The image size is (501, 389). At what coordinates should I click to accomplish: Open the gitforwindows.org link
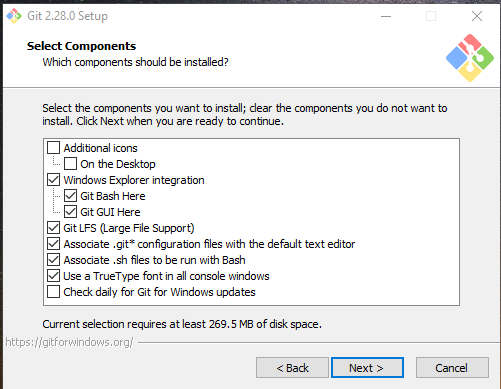pos(69,342)
